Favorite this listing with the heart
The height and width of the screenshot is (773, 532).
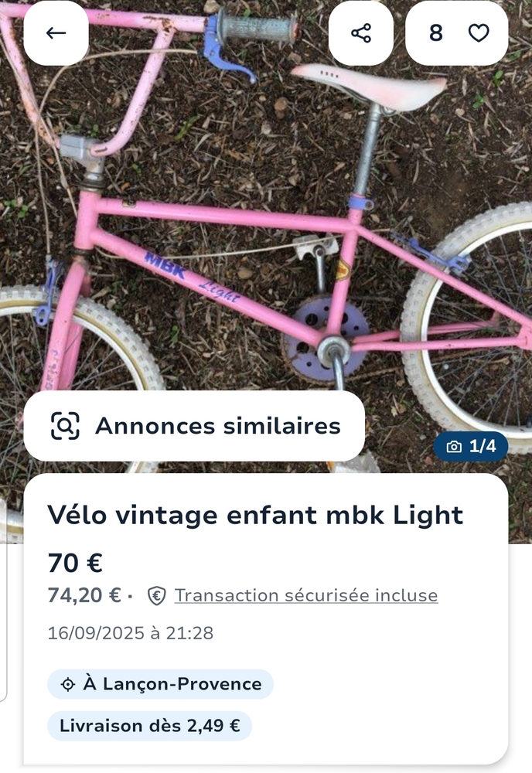pyautogui.click(x=479, y=33)
